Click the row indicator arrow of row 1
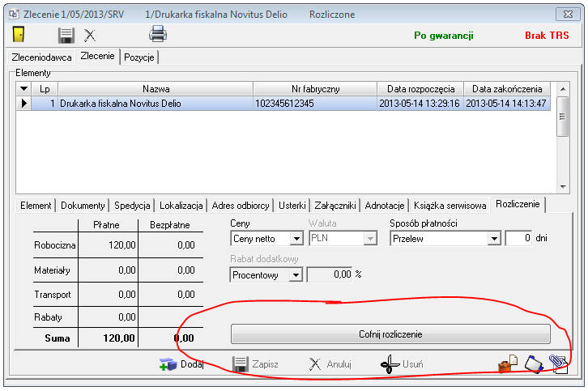This screenshot has width=588, height=391. pyautogui.click(x=23, y=104)
